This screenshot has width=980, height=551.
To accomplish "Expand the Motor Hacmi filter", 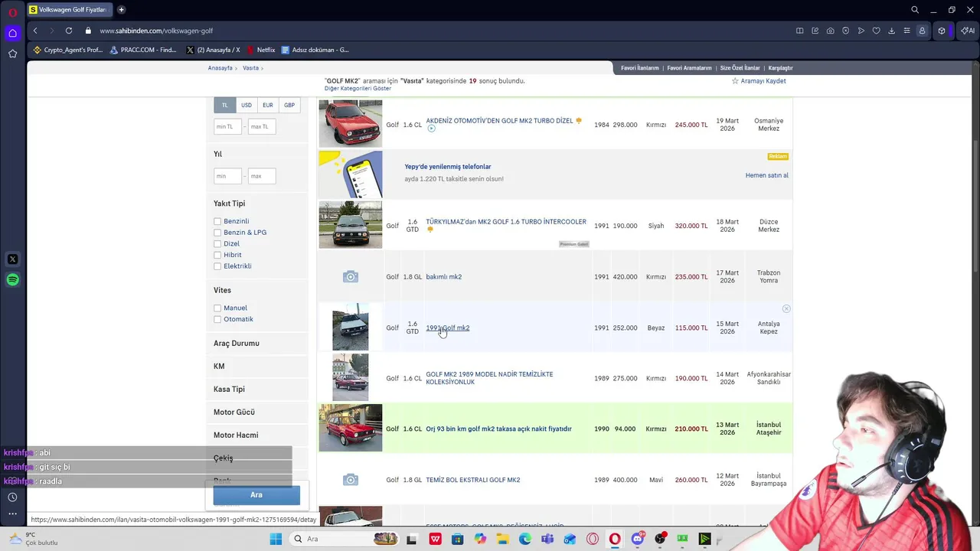I will click(236, 435).
